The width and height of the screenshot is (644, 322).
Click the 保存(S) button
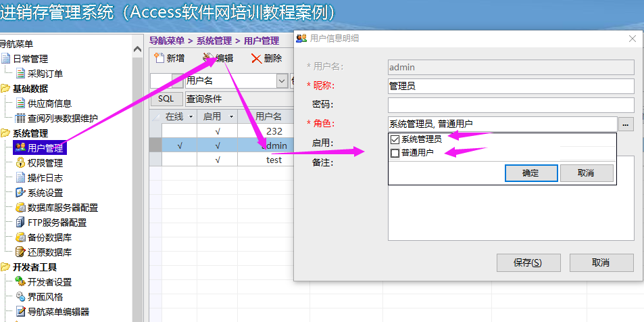point(528,262)
